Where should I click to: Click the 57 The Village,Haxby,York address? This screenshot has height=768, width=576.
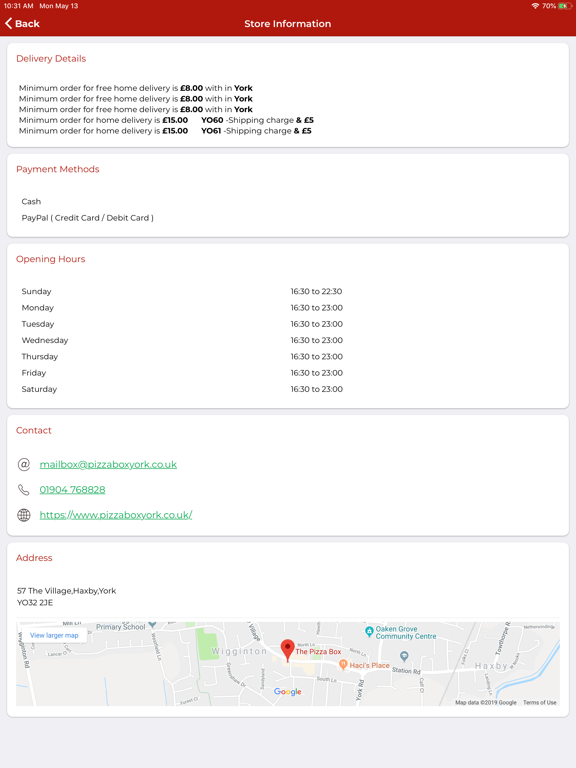pos(67,591)
